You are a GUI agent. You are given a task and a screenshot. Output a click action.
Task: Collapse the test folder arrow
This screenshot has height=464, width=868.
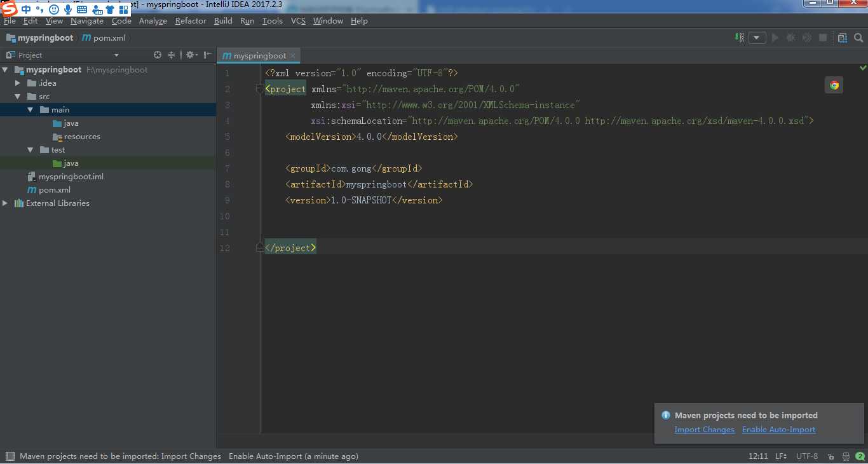click(31, 150)
